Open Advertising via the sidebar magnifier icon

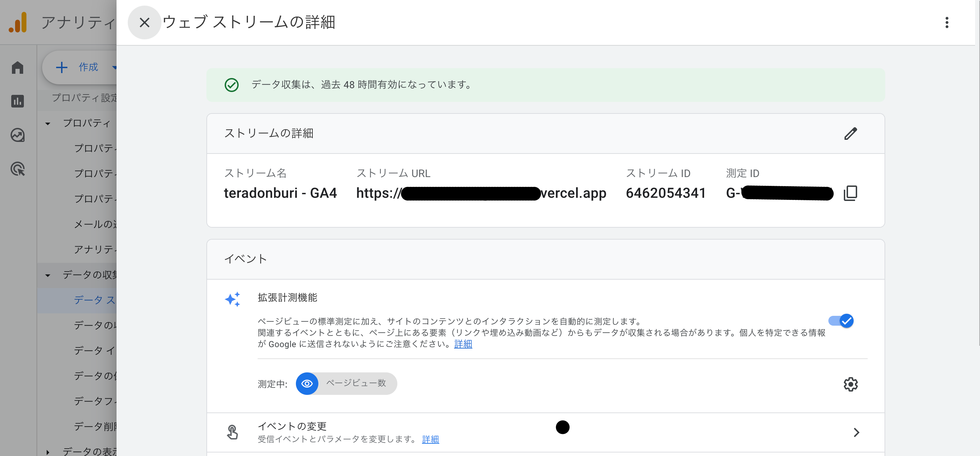18,169
